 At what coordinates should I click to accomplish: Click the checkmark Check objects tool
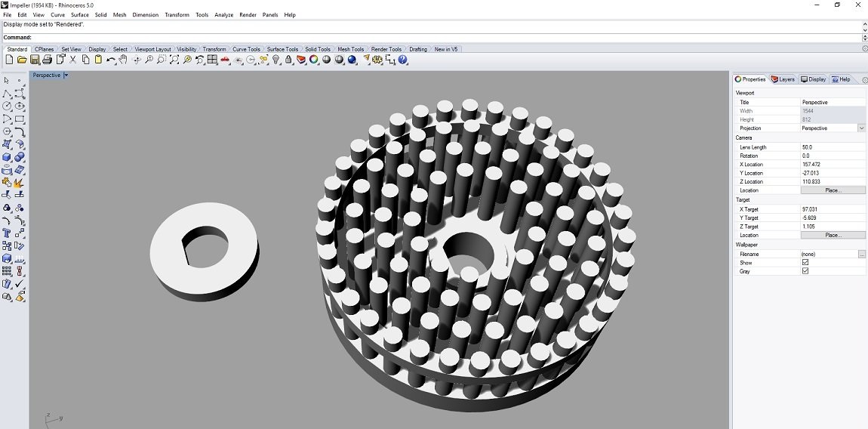[20, 283]
